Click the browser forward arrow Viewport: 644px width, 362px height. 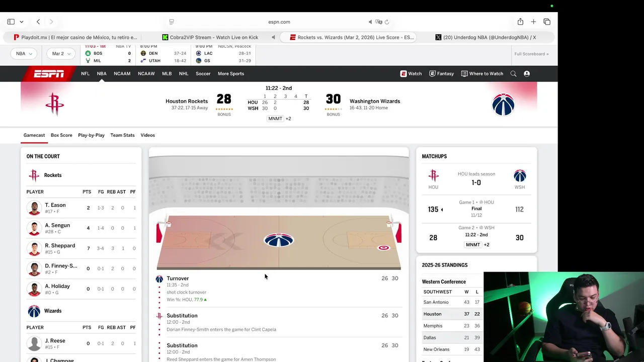click(x=51, y=22)
